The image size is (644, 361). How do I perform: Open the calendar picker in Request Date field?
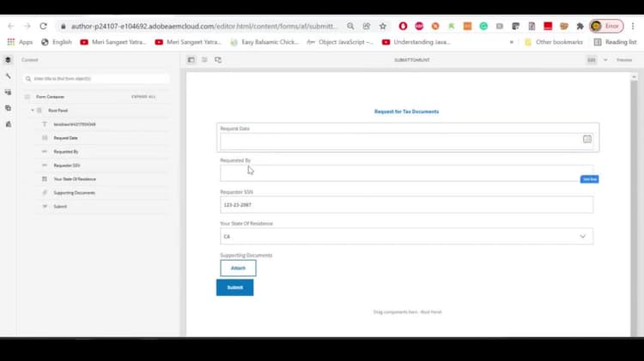click(587, 139)
